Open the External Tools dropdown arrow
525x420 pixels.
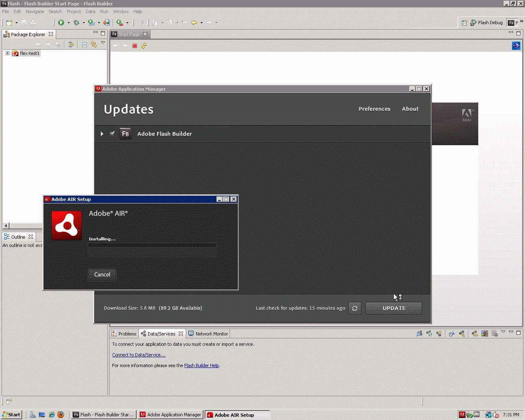click(x=127, y=23)
